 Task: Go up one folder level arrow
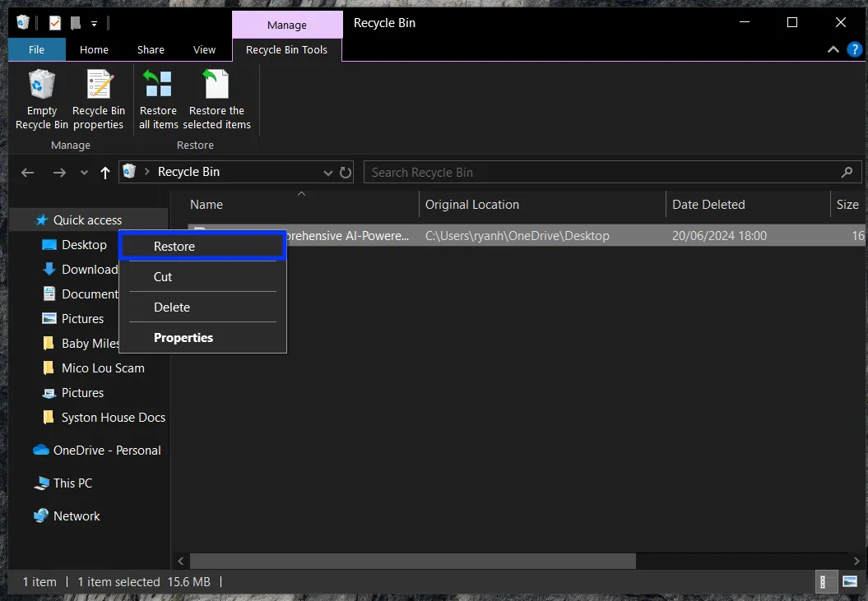[105, 173]
